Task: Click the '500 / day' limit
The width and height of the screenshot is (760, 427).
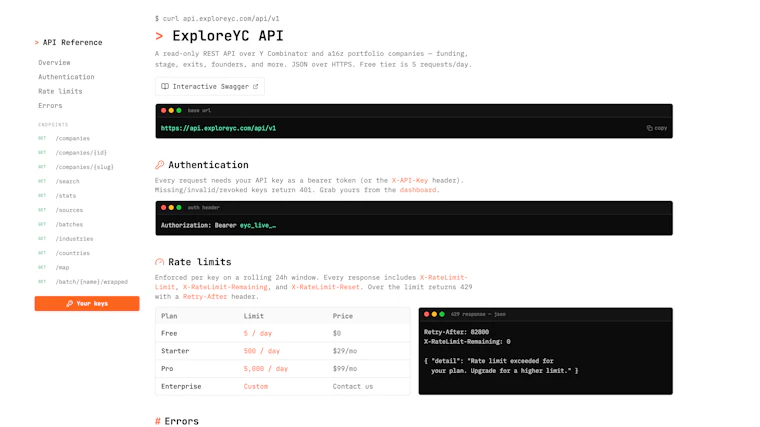Action: coord(262,351)
